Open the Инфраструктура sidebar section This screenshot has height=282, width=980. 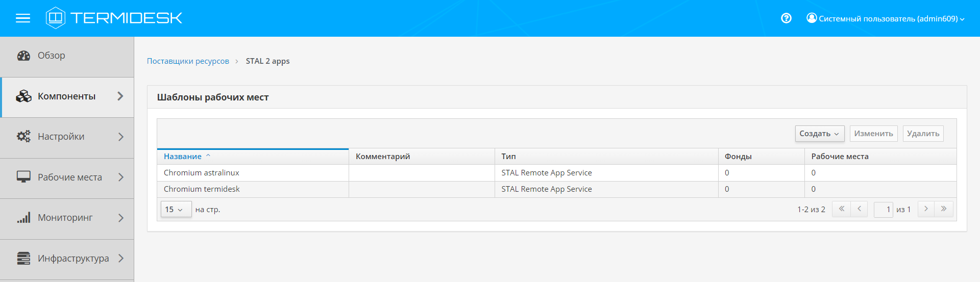(73, 259)
